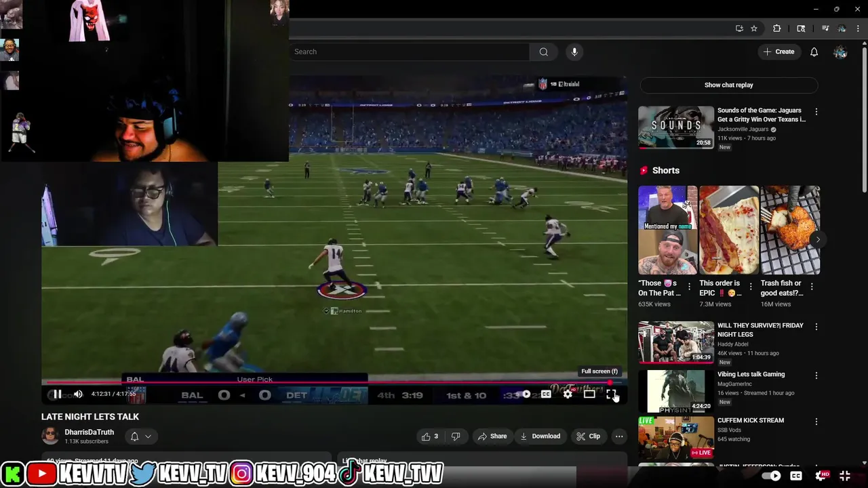Viewport: 868px width, 488px height.
Task: Open Chrome media controls icon
Action: tap(825, 28)
